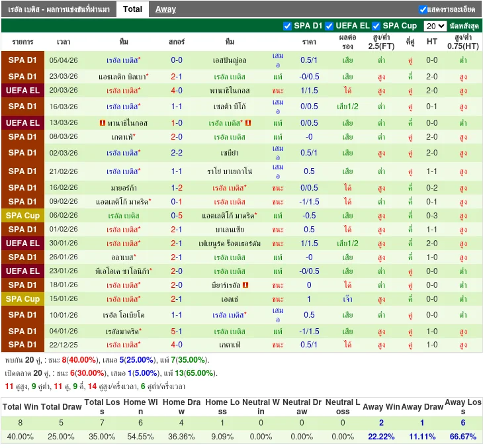The image size is (483, 448).
Task: Switch to the Away tab
Action: 165,9
